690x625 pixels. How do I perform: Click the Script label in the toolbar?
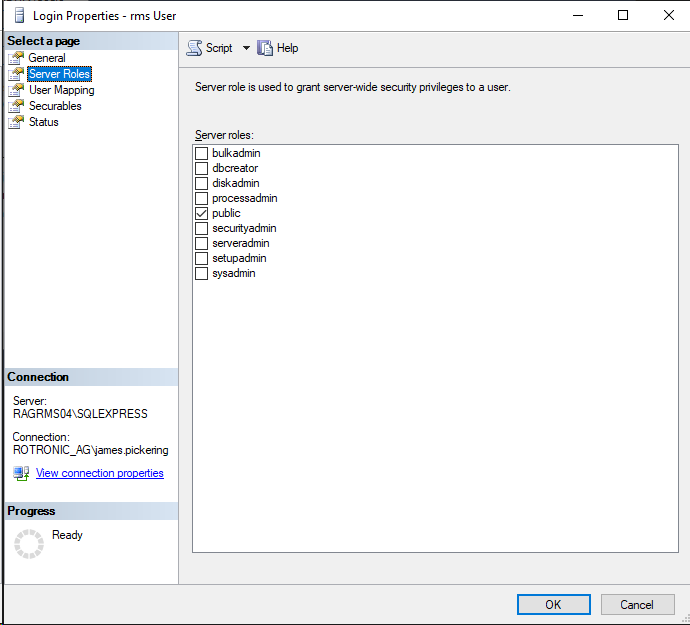click(219, 48)
